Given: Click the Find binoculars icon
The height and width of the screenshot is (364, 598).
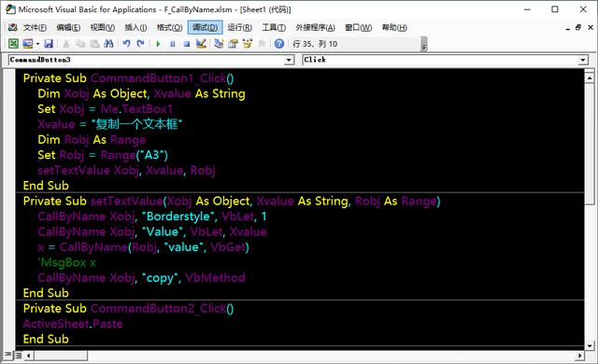Looking at the screenshot, I should 108,44.
